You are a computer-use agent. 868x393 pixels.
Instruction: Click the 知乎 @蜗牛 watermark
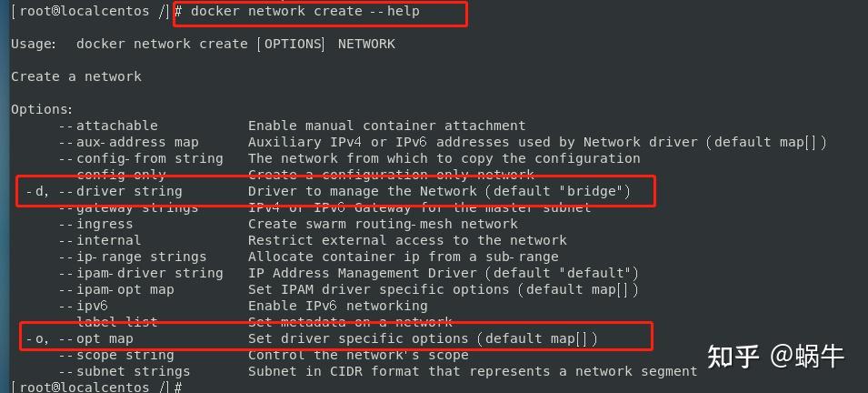click(x=775, y=356)
